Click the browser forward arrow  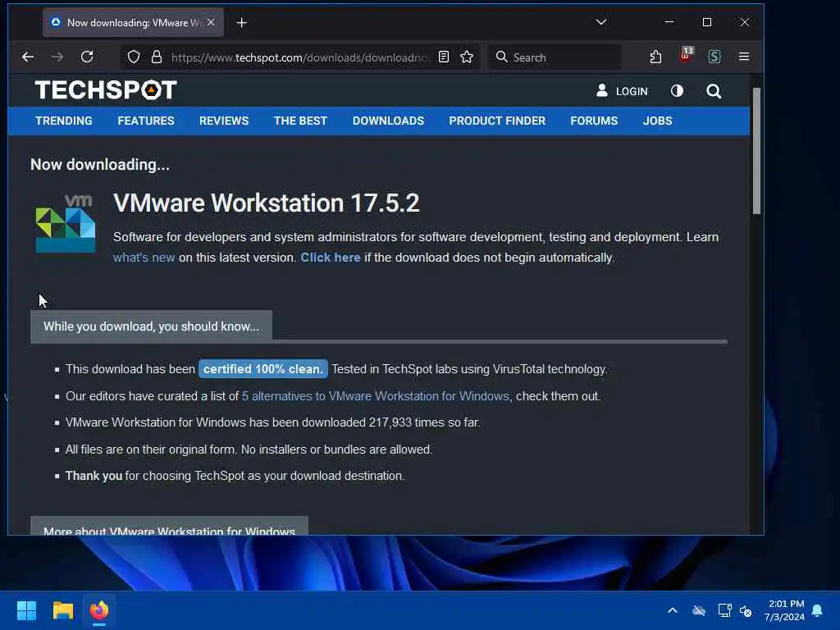pos(57,57)
